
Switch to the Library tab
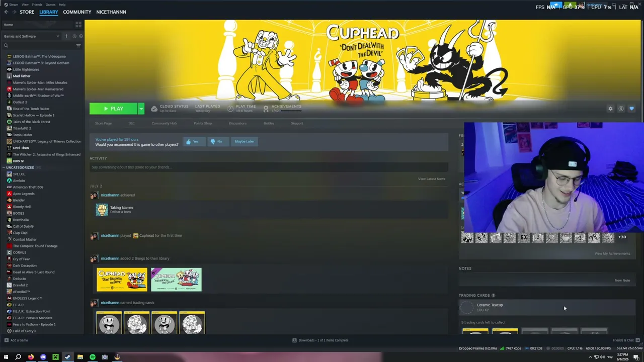(49, 12)
